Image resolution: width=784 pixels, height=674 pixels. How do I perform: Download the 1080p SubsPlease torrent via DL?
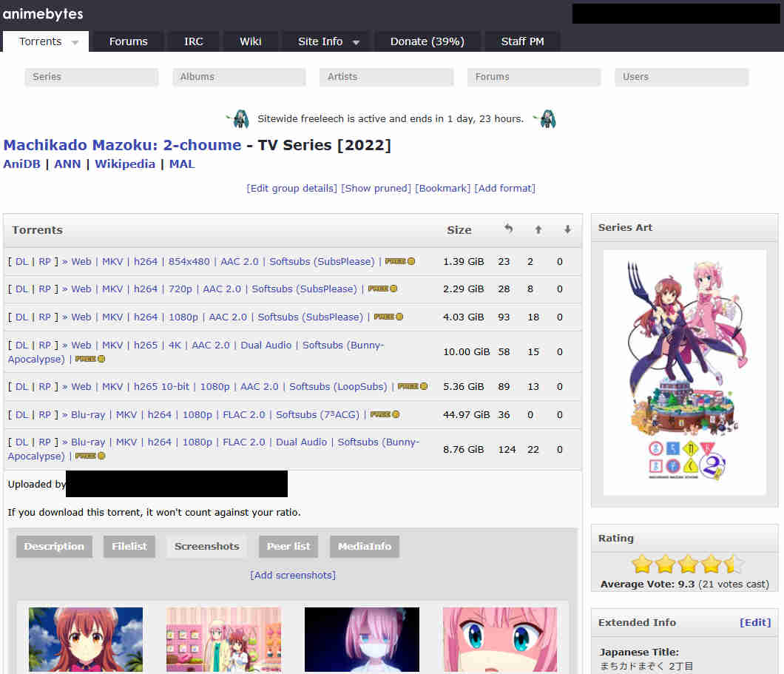click(21, 317)
